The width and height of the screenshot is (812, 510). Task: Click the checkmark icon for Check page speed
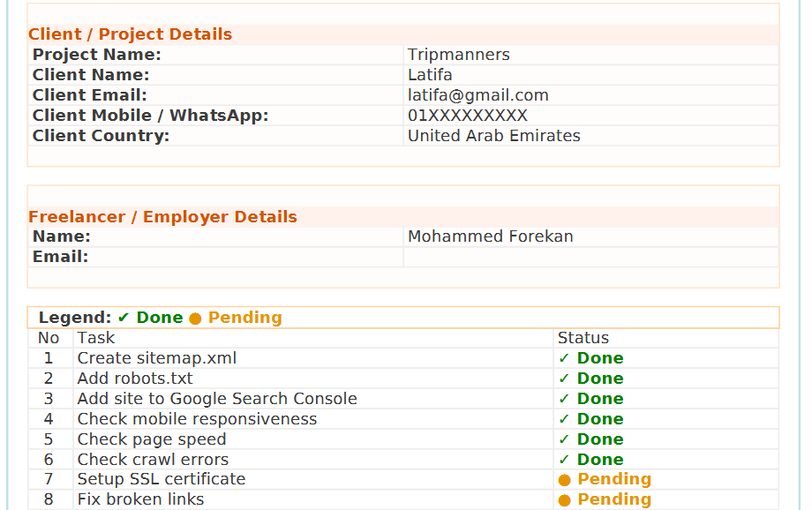click(x=564, y=439)
